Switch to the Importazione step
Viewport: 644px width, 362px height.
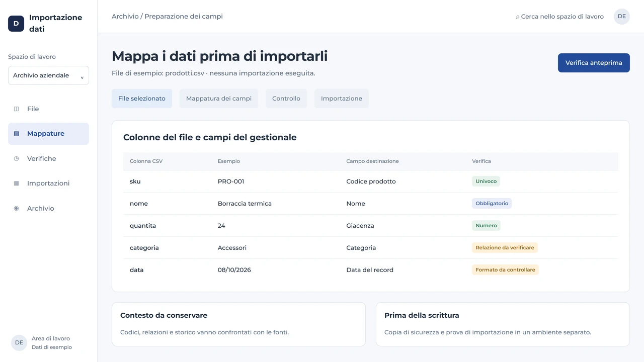(342, 99)
